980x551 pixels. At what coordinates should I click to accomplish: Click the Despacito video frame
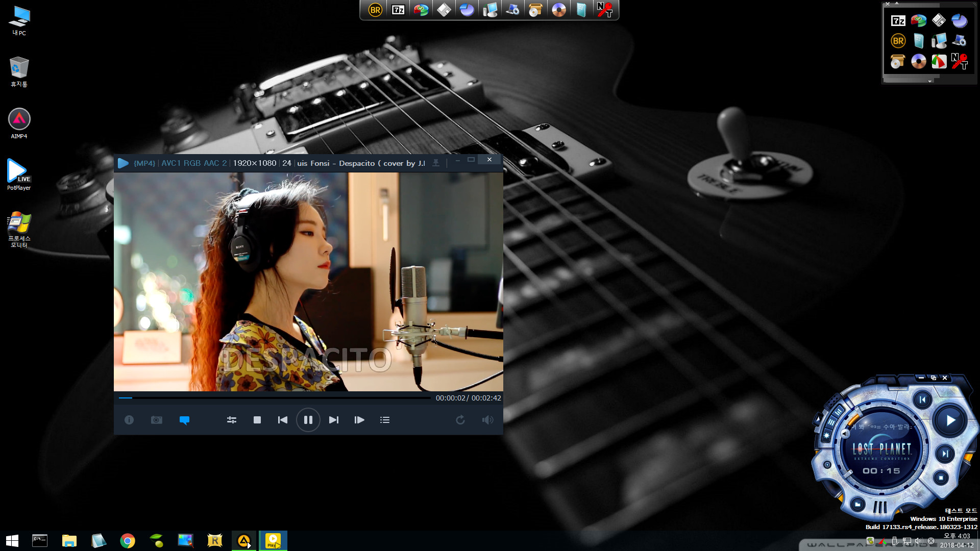coord(308,282)
